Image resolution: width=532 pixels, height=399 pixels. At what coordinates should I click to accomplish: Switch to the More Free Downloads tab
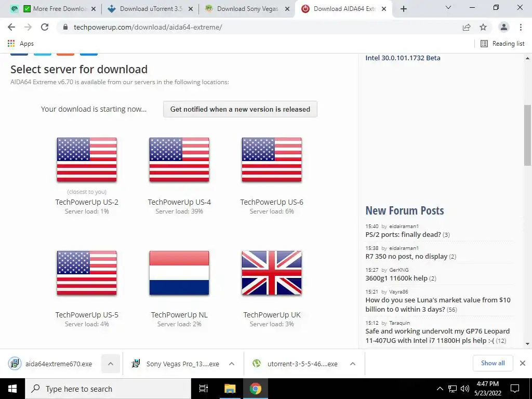tap(55, 9)
